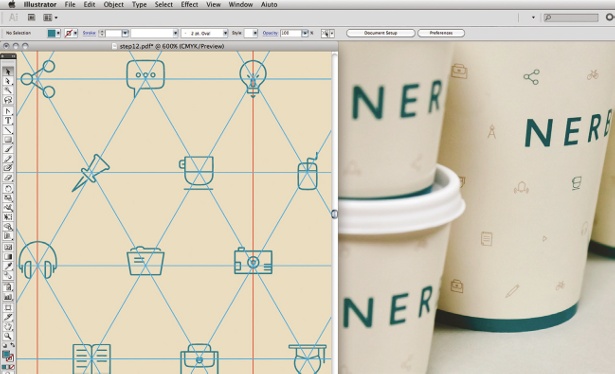Open the Type menu
Screen dimensions: 615x374
pos(139,5)
